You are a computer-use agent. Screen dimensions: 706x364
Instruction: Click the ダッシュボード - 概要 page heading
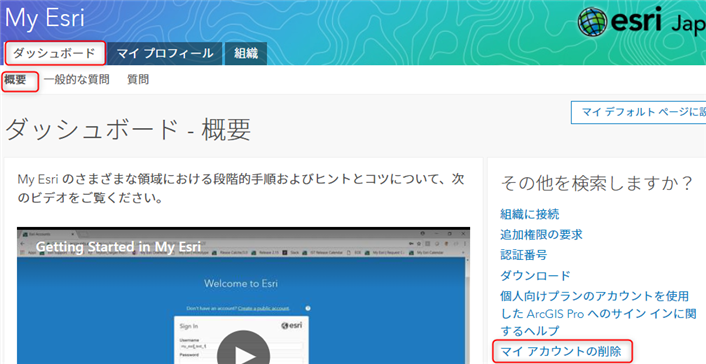128,130
